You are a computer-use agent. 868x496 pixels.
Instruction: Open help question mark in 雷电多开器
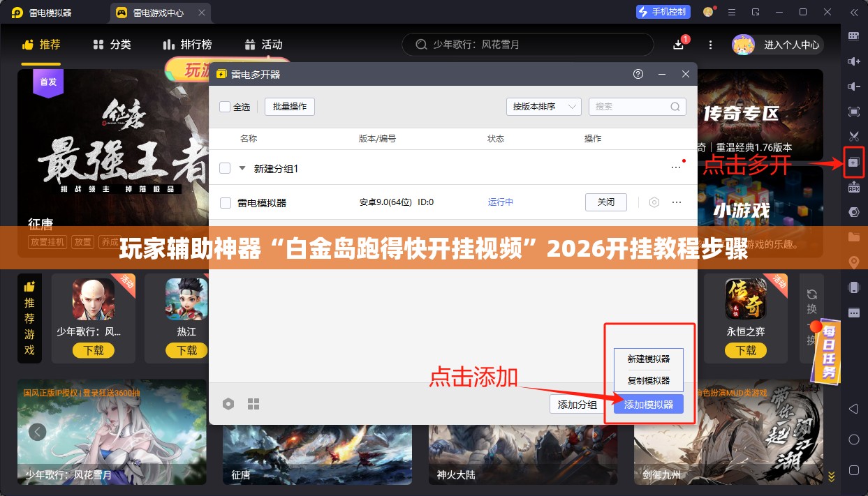638,74
